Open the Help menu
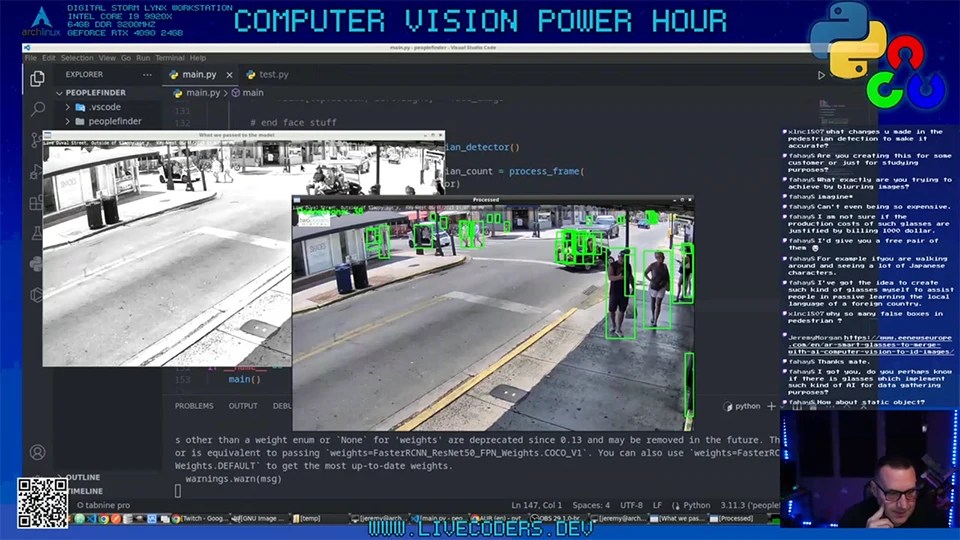The height and width of the screenshot is (540, 960). click(198, 58)
